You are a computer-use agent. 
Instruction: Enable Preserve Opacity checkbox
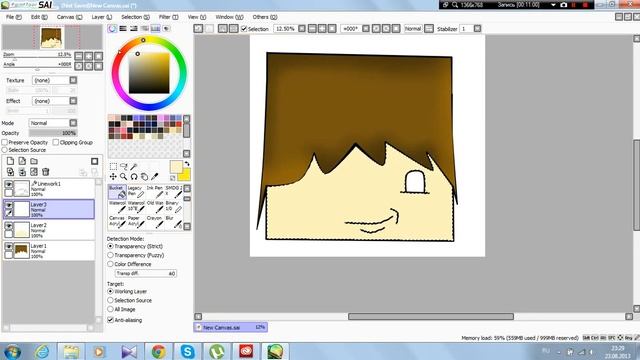coord(4,142)
